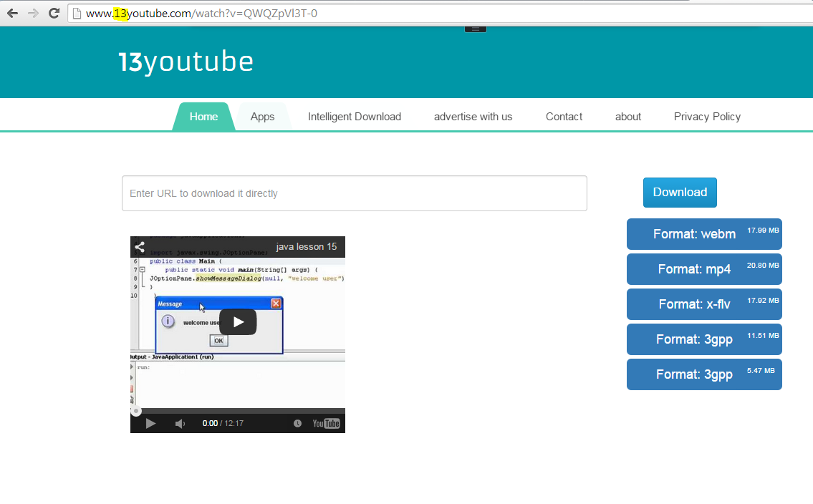
Task: Go to the Contact page
Action: pos(564,117)
